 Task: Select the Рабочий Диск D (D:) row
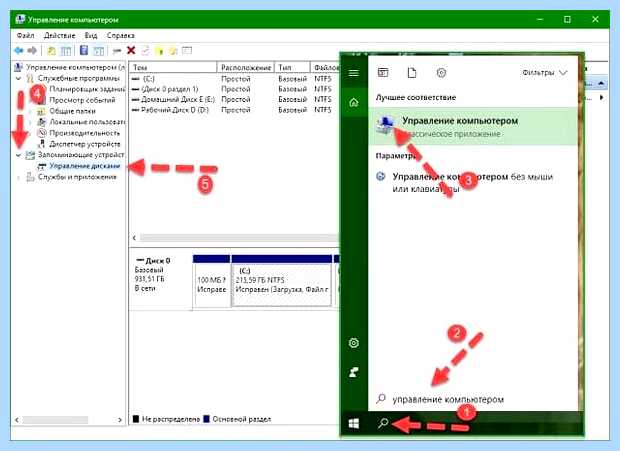pyautogui.click(x=234, y=110)
